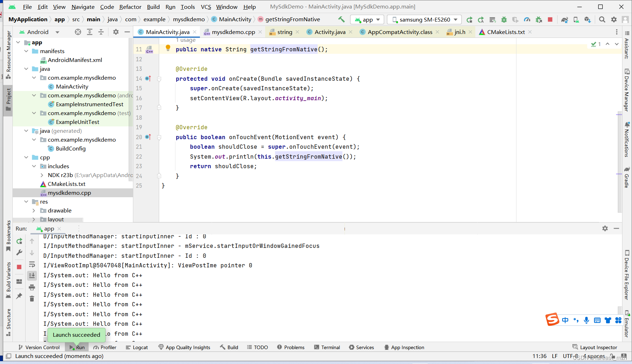Enable soft-wrap in the Run console
632x364 pixels.
pyautogui.click(x=32, y=264)
